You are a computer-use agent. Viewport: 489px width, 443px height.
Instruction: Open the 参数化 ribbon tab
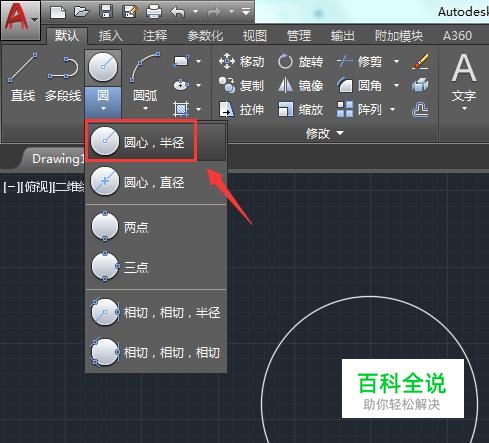click(205, 36)
